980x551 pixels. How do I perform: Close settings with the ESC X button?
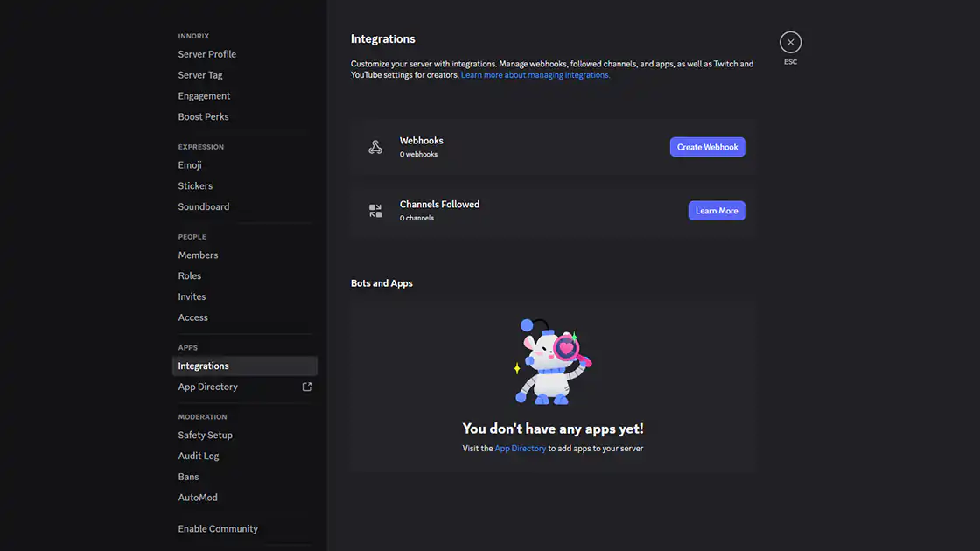click(x=790, y=43)
